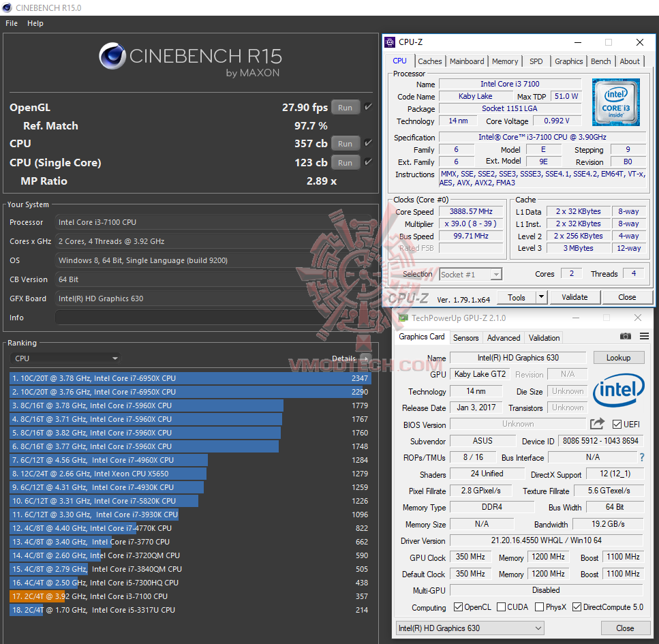Click the Cinebench app icon in title bar
Viewport: 659px width, 644px height.
tap(7, 7)
